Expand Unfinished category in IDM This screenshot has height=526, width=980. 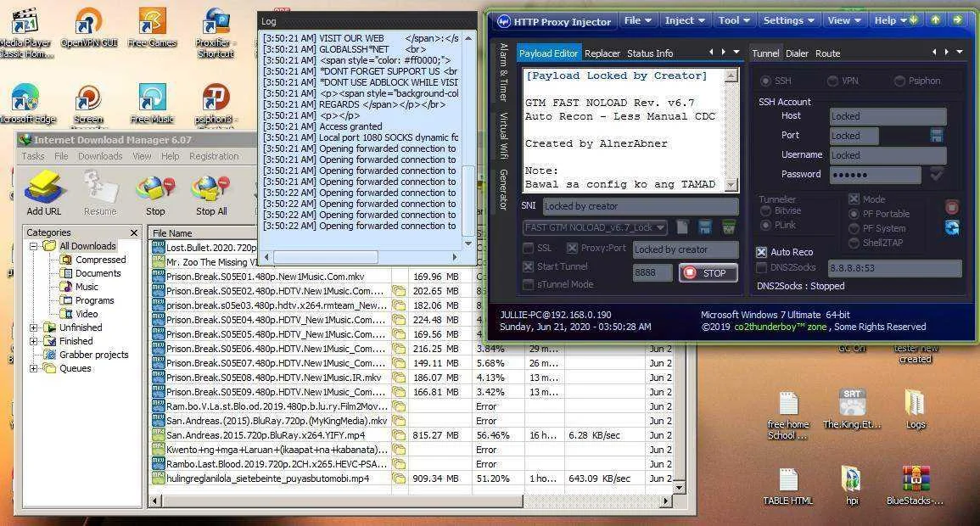34,327
